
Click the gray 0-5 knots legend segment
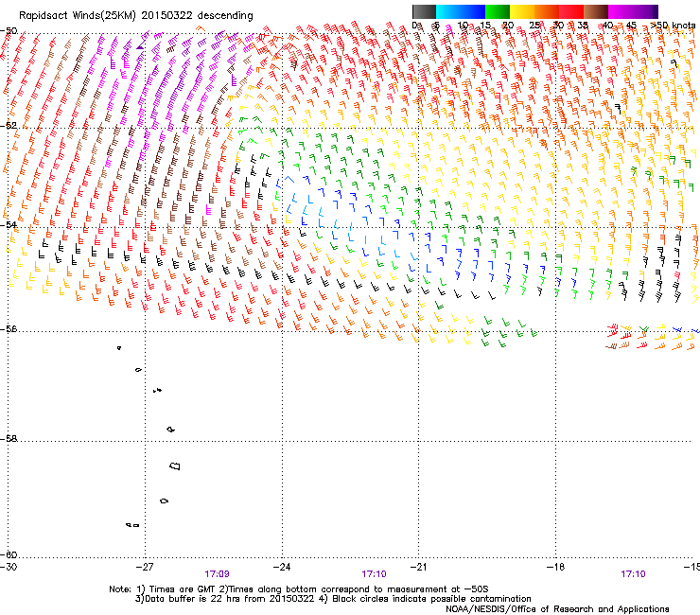tap(424, 11)
